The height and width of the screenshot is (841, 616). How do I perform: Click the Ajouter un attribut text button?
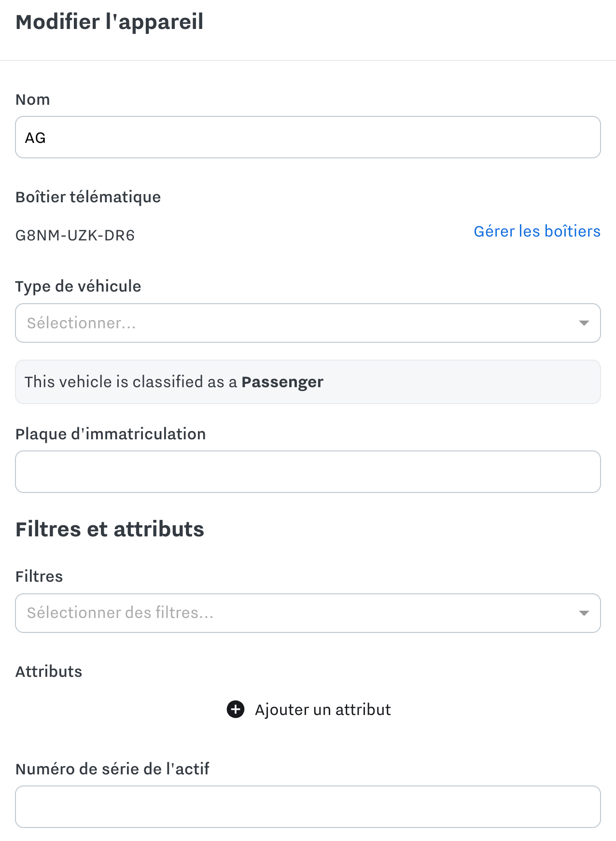click(323, 710)
